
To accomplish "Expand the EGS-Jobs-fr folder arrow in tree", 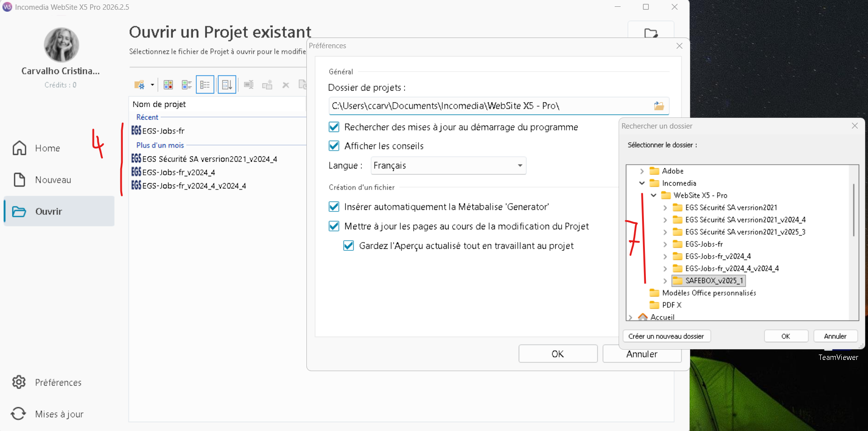I will 665,244.
